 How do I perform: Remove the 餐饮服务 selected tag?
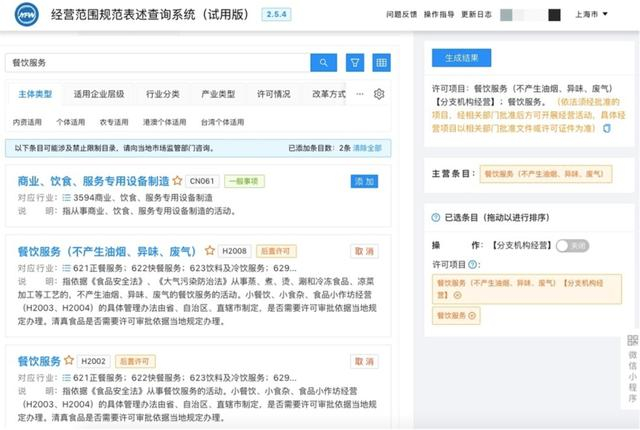pyautogui.click(x=472, y=315)
